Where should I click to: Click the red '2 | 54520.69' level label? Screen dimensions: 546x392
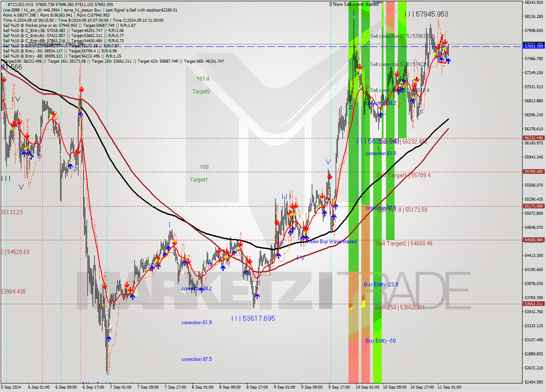click(15, 252)
